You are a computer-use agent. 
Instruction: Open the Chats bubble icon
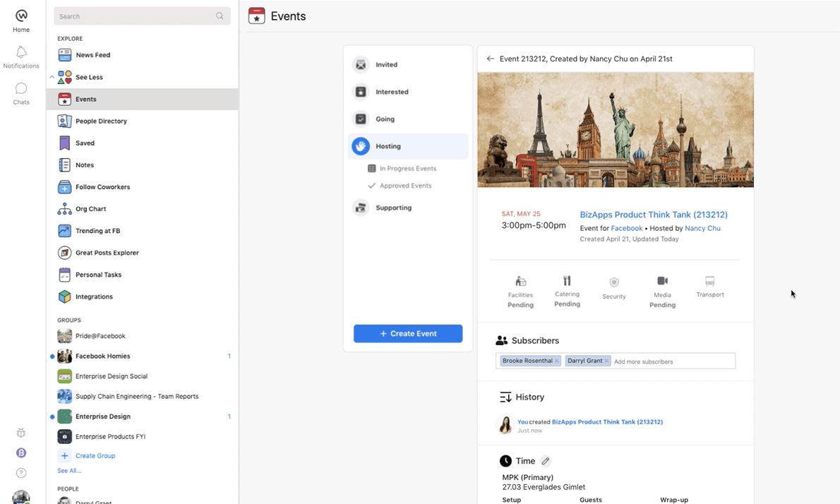click(21, 88)
